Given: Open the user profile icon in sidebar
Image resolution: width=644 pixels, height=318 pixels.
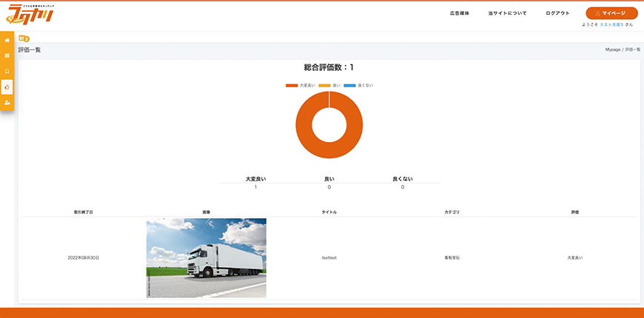Looking at the screenshot, I should pyautogui.click(x=7, y=102).
